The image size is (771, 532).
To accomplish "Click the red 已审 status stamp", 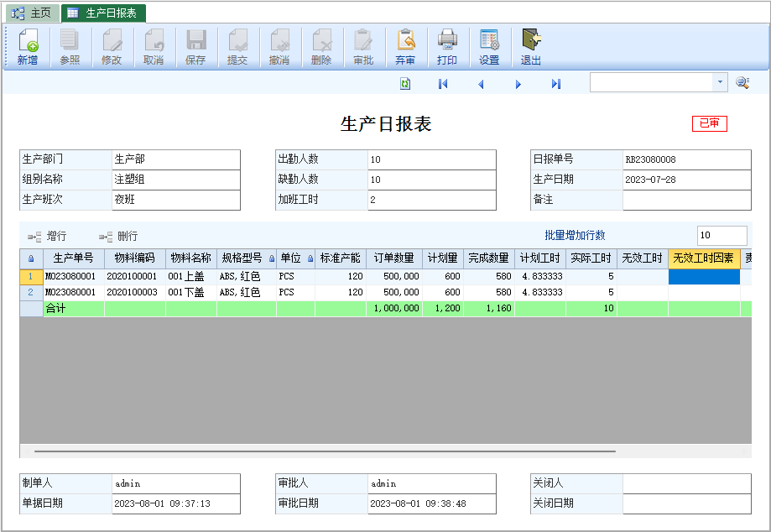I will [x=709, y=123].
